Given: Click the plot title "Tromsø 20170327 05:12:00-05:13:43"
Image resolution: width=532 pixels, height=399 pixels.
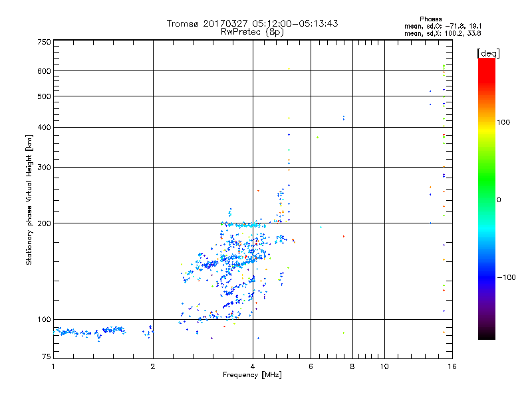Looking at the screenshot, I should 253,23.
